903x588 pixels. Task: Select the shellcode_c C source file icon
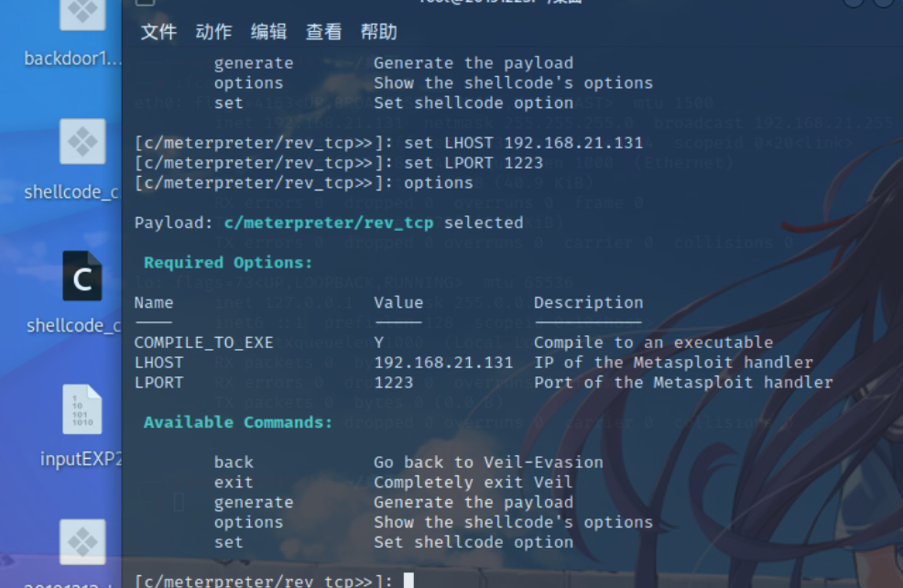click(82, 276)
